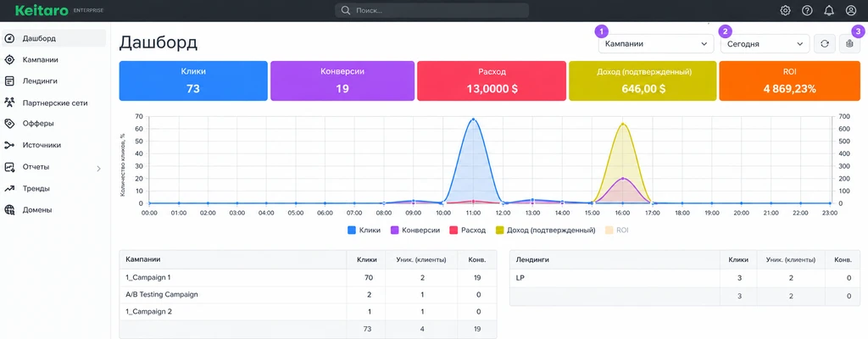Image resolution: width=868 pixels, height=339 pixels.
Task: Click the dashboard widget settings button
Action: point(849,44)
